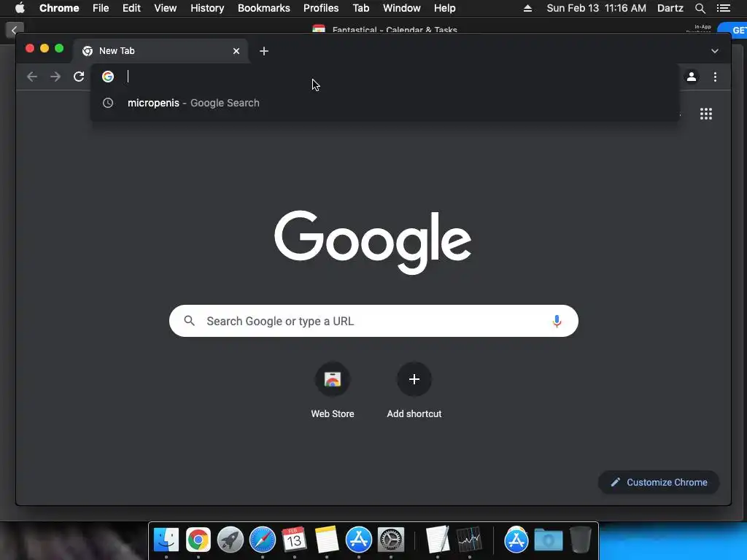The height and width of the screenshot is (560, 747).
Task: Select the history search suggestion row
Action: click(384, 103)
